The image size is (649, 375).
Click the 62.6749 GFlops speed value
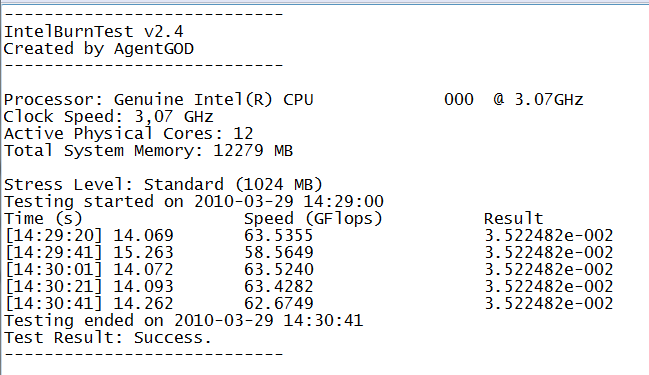[279, 303]
